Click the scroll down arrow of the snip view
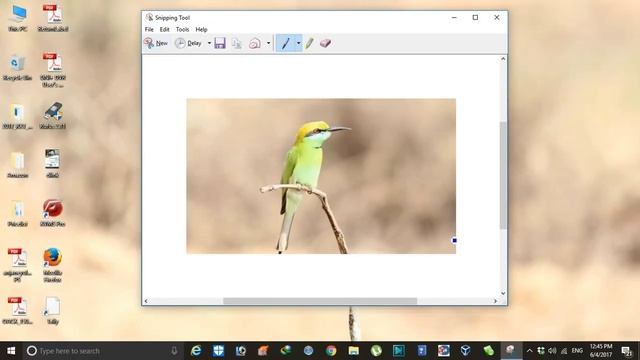 (503, 293)
